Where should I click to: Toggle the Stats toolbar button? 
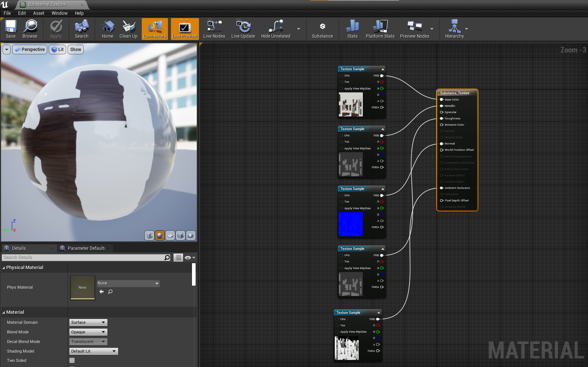click(353, 29)
